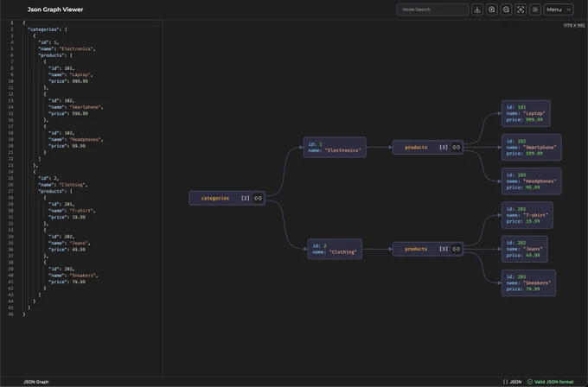The width and height of the screenshot is (588, 387).
Task: Click the JSON Graph label in status bar
Action: [36, 382]
